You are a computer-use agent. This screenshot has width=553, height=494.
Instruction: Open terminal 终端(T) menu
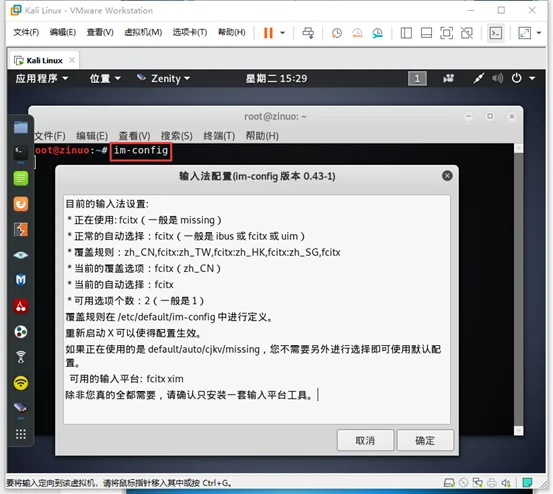click(219, 136)
